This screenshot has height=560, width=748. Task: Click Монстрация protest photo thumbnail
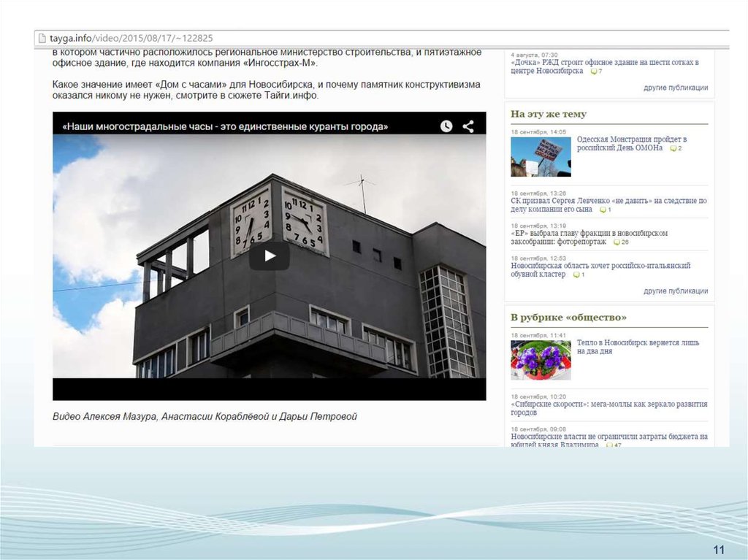coord(541,157)
